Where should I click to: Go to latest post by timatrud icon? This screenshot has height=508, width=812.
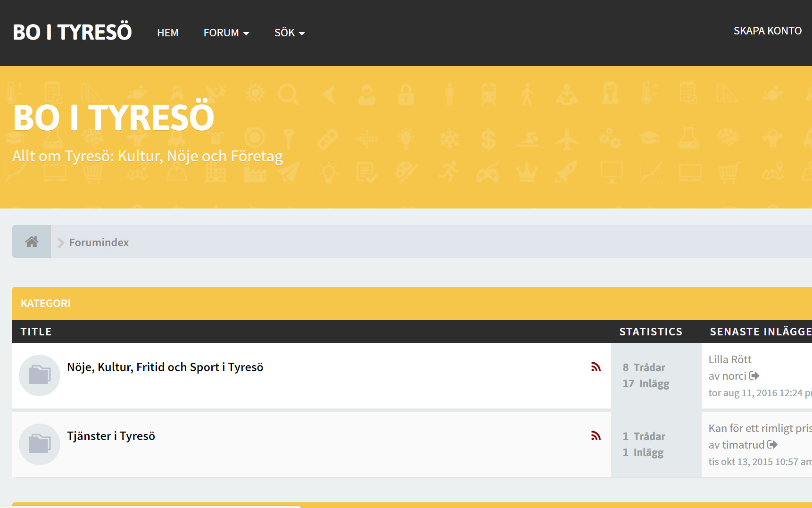[x=772, y=445]
